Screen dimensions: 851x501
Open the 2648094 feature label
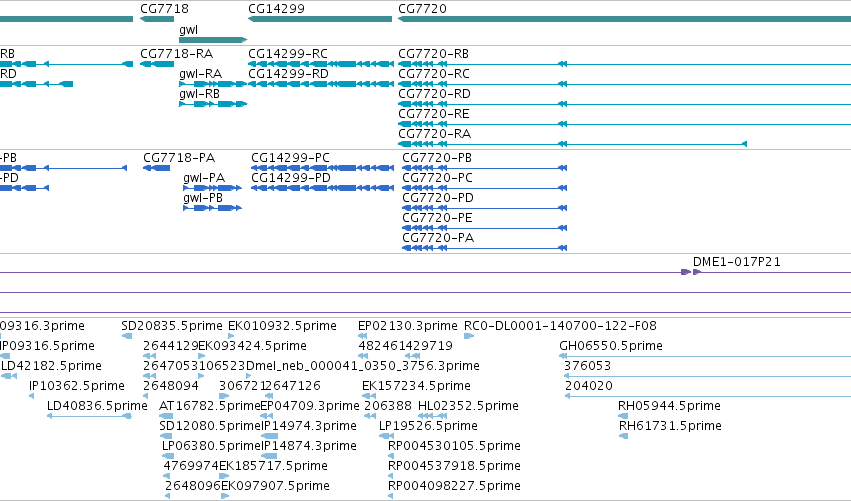(170, 386)
